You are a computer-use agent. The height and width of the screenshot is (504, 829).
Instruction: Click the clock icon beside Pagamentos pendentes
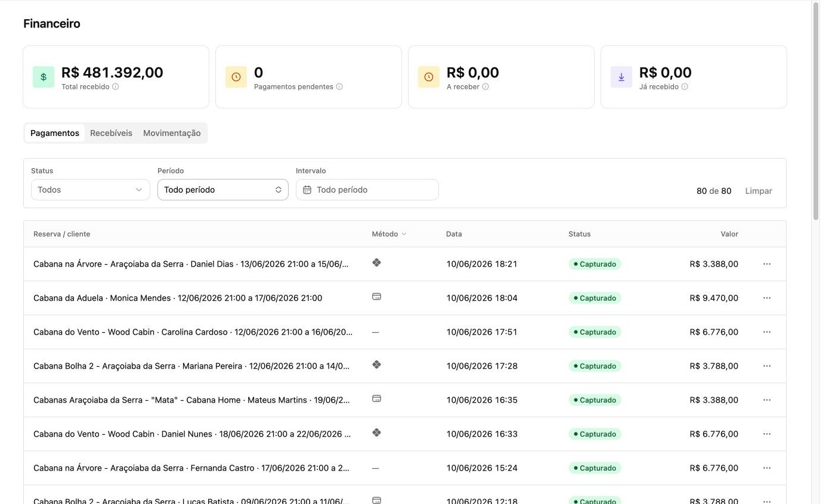point(236,77)
